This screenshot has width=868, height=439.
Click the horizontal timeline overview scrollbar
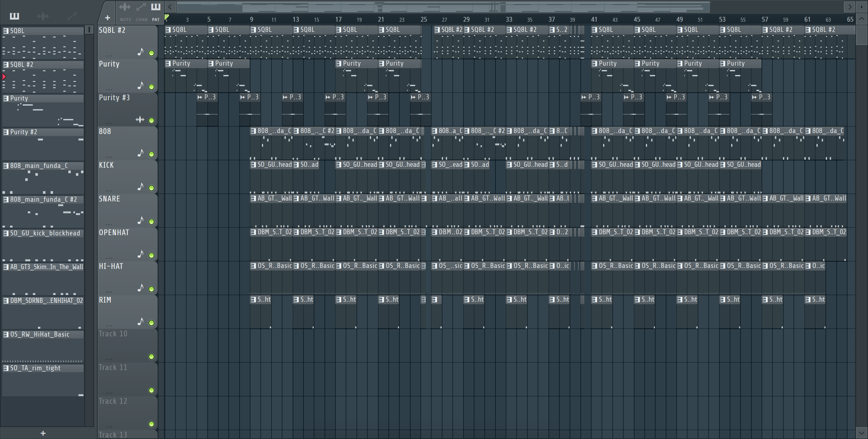(443, 7)
